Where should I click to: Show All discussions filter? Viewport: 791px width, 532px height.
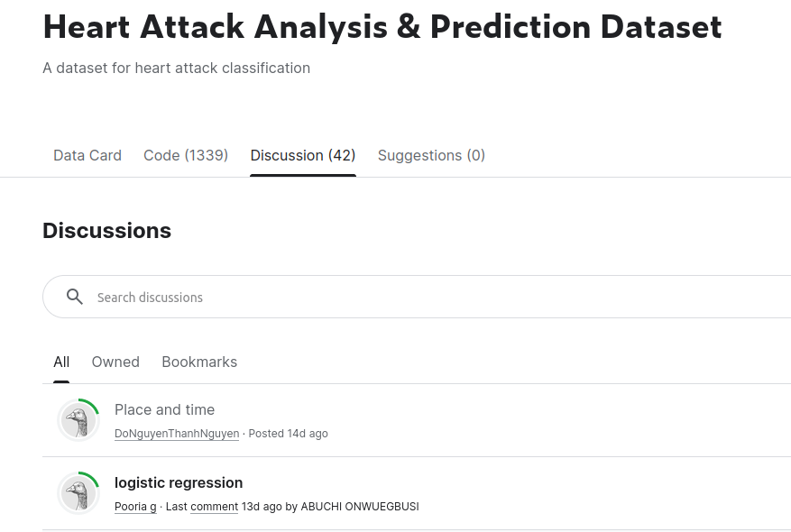pos(61,362)
